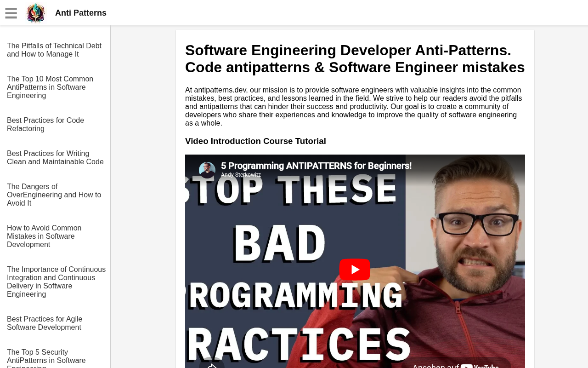Screen dimensions: 588x368
Task: Open 'Writing Clean and Maintainable Code' article
Action: (55, 157)
